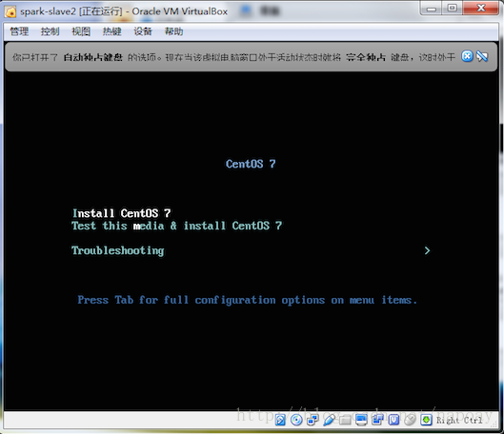
Task: Click the VirtualBox title bar icon
Action: 10,11
